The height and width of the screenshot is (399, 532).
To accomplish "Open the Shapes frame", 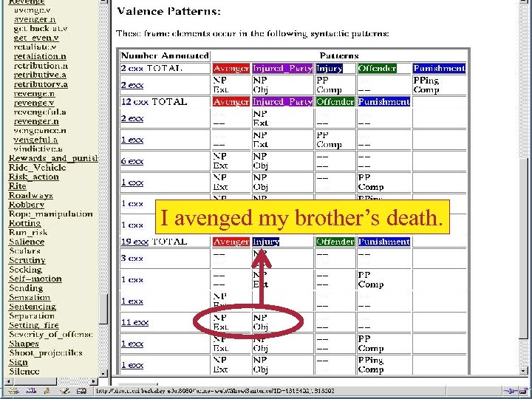I will tap(24, 344).
